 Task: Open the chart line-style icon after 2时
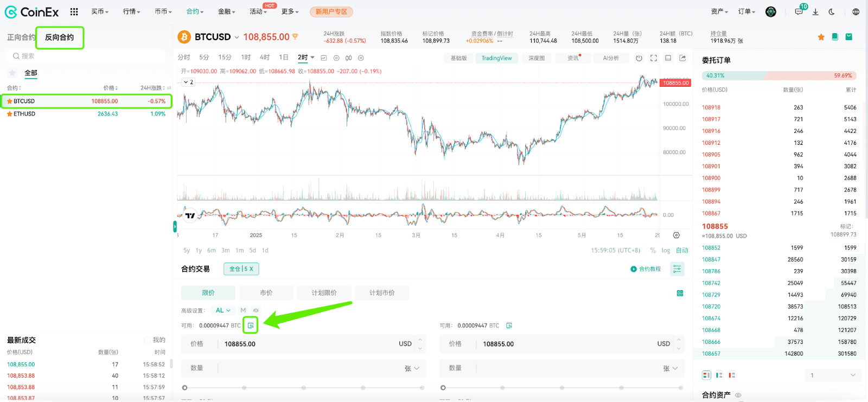click(324, 58)
